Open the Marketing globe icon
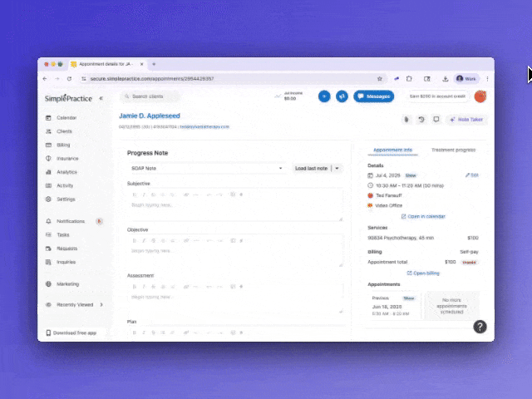 point(48,284)
